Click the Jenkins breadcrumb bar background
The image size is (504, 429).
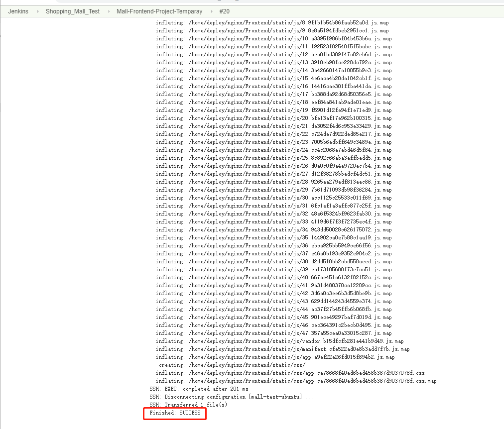[x=349, y=11]
